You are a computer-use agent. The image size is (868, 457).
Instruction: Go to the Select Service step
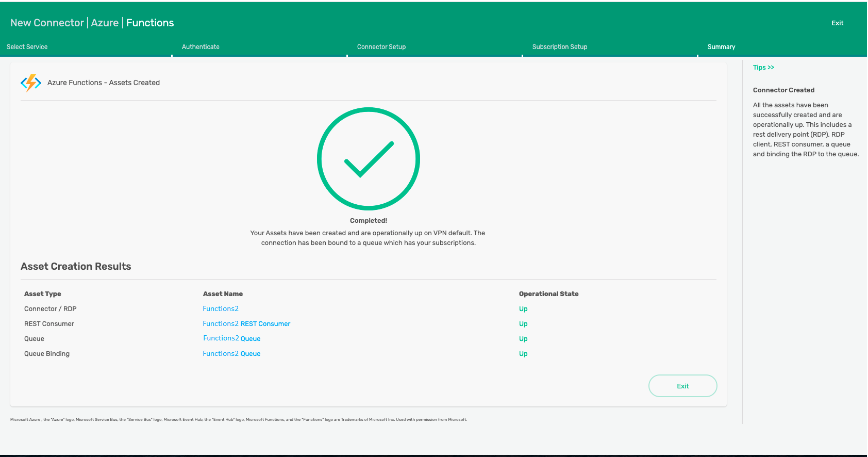click(27, 47)
